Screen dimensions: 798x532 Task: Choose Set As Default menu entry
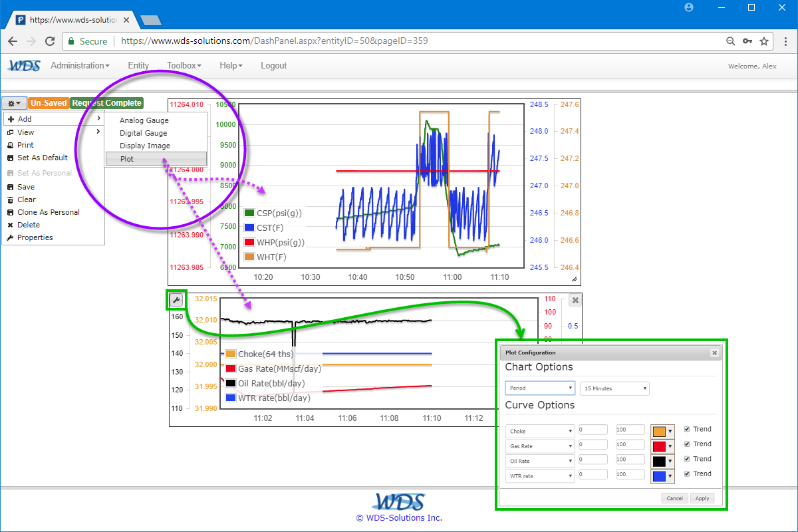43,158
